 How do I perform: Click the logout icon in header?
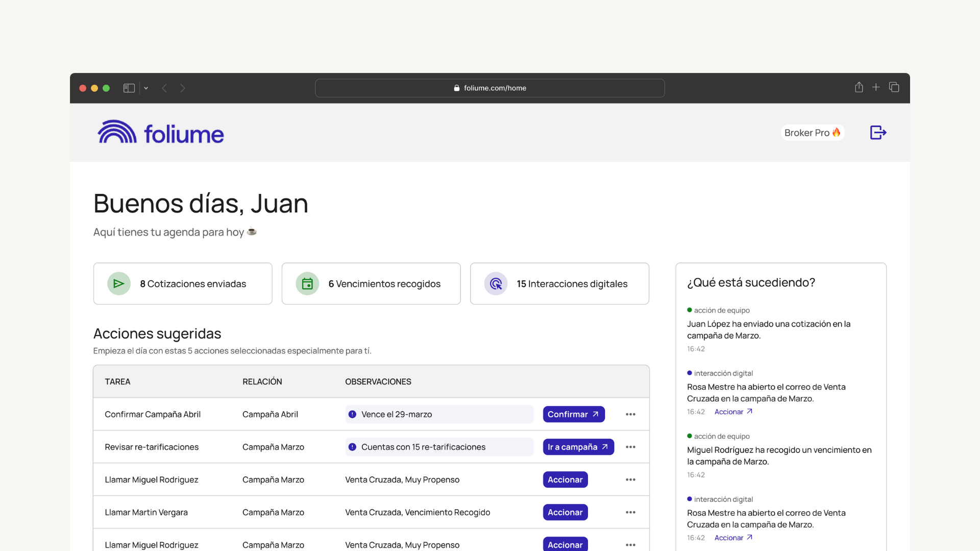click(x=878, y=133)
